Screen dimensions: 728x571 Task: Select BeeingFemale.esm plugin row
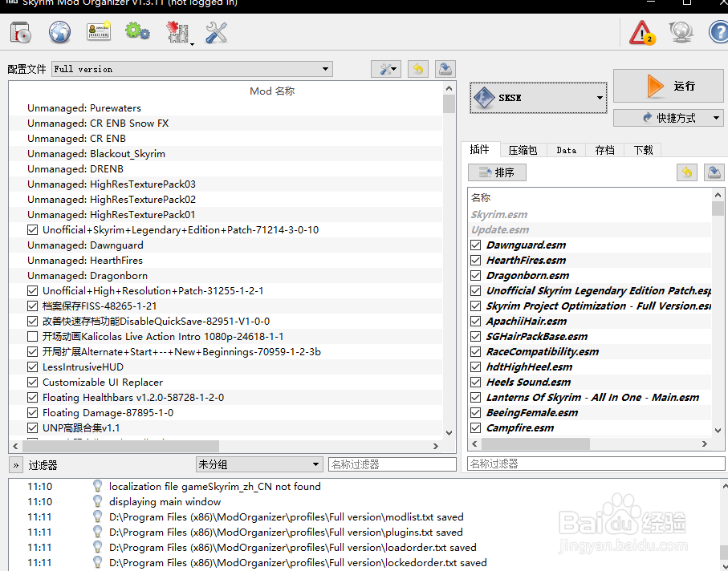[590, 412]
